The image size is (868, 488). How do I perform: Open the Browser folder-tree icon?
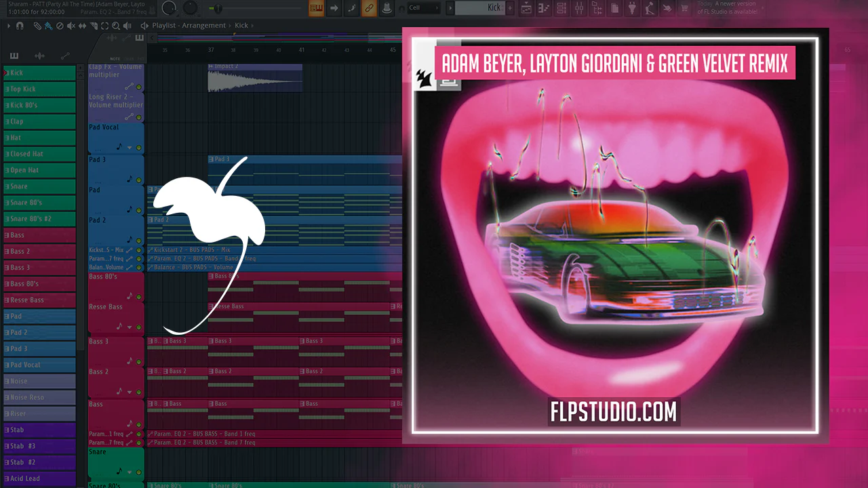597,8
